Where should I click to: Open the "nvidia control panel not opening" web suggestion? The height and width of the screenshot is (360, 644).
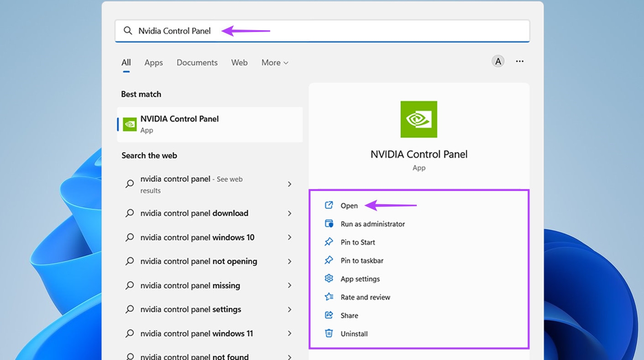199,261
